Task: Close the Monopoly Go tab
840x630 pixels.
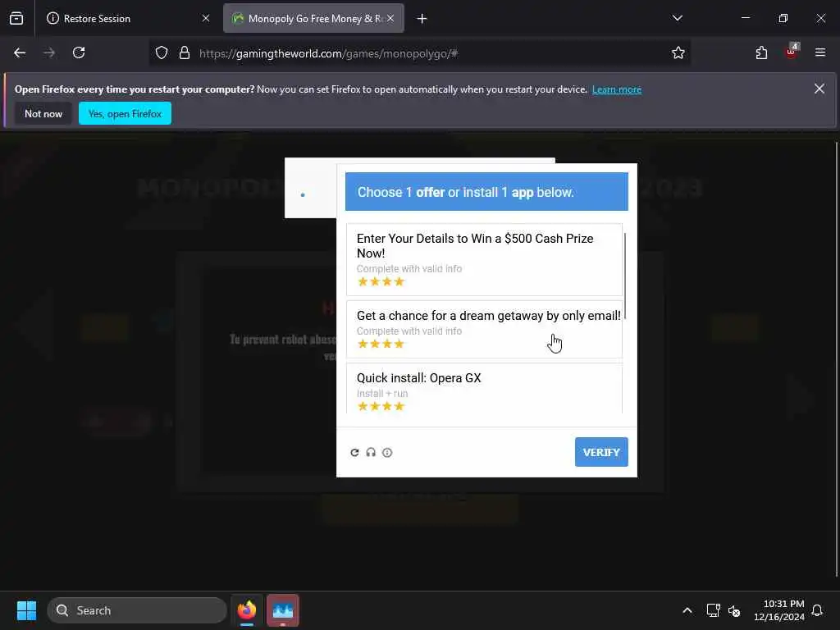Action: pyautogui.click(x=390, y=18)
